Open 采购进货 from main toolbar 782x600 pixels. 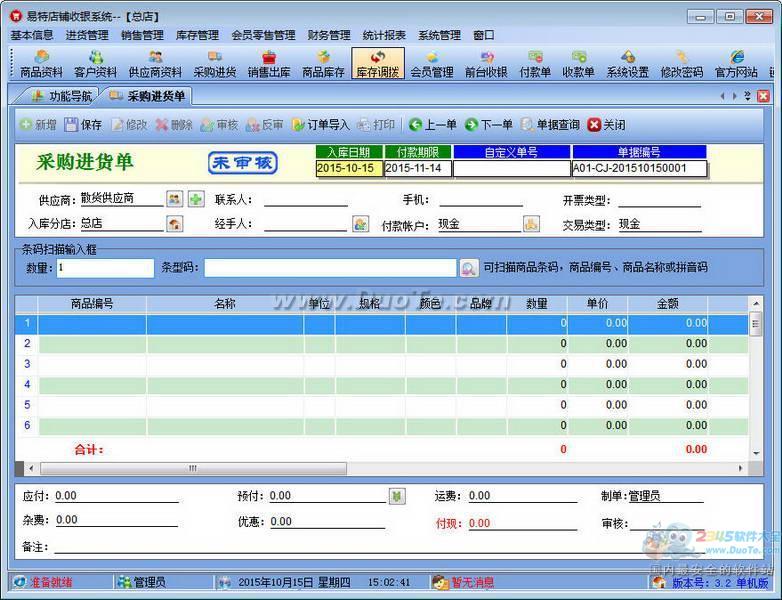(214, 64)
